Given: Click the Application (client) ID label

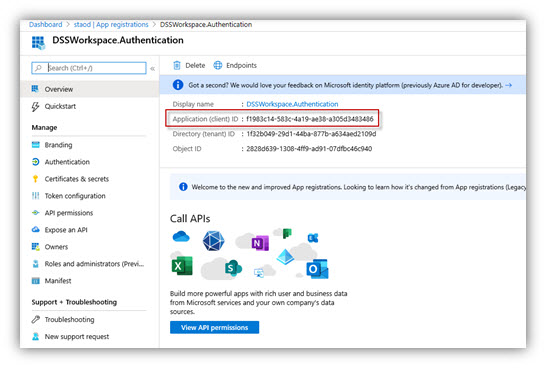Looking at the screenshot, I should 205,119.
